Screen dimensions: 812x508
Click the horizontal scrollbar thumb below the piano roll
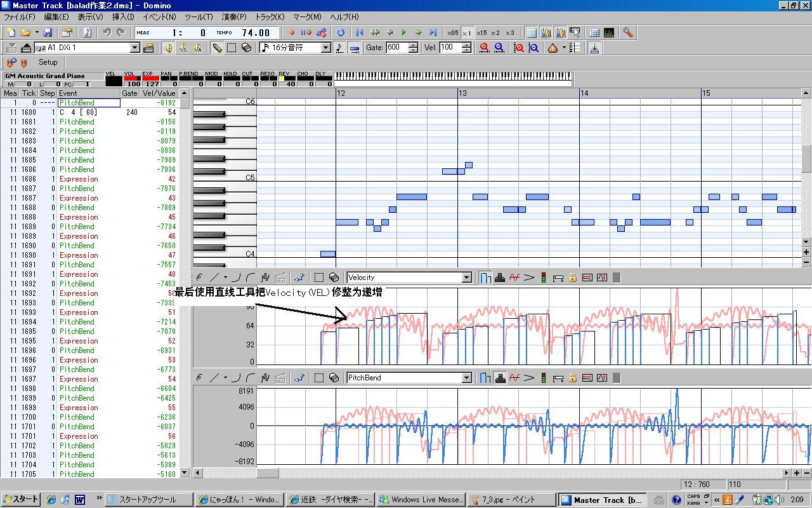click(x=267, y=472)
